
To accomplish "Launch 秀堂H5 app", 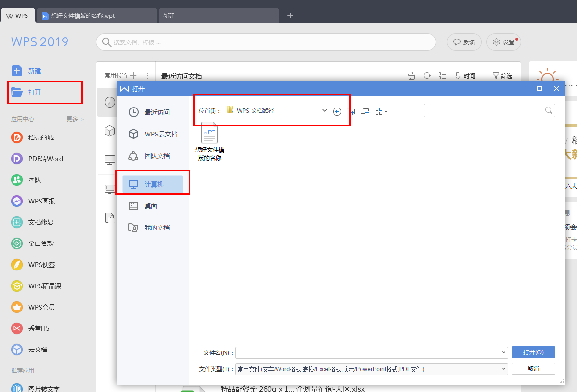I will [x=30, y=328].
